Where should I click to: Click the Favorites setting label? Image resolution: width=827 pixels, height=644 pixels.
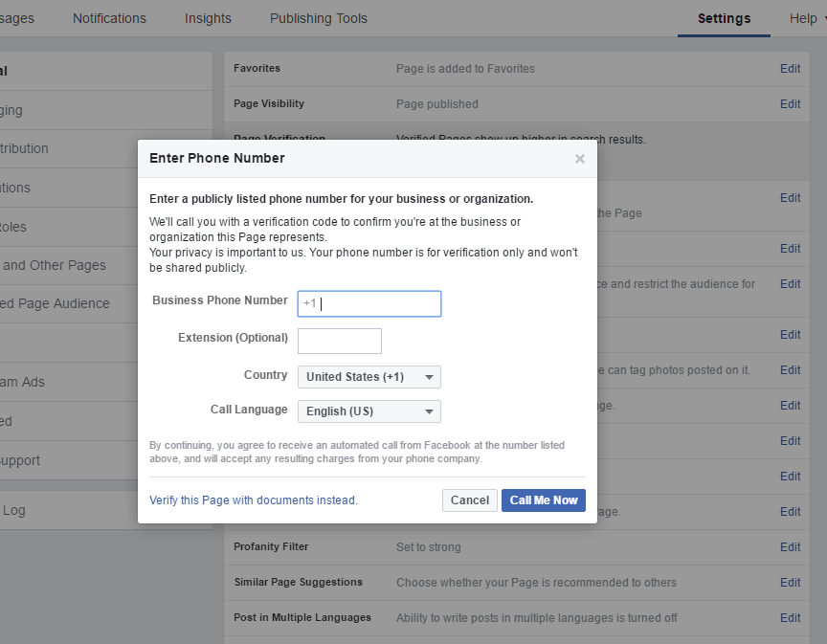(257, 68)
